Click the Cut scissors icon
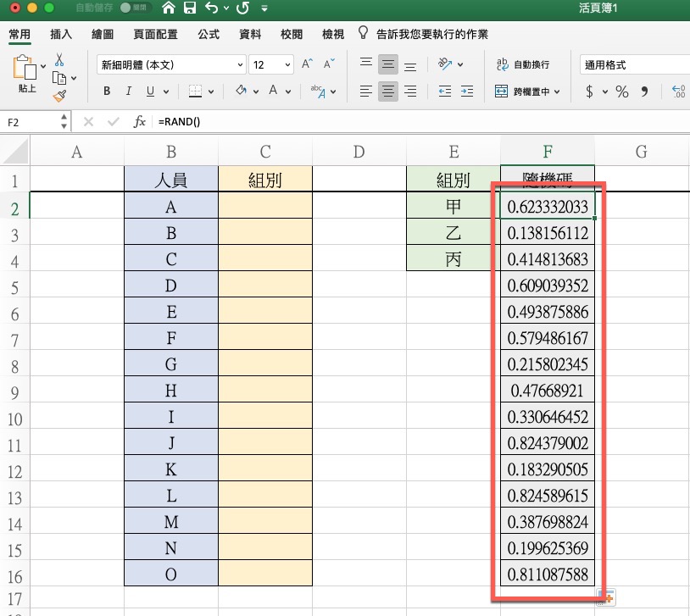The width and height of the screenshot is (690, 616). [x=59, y=60]
